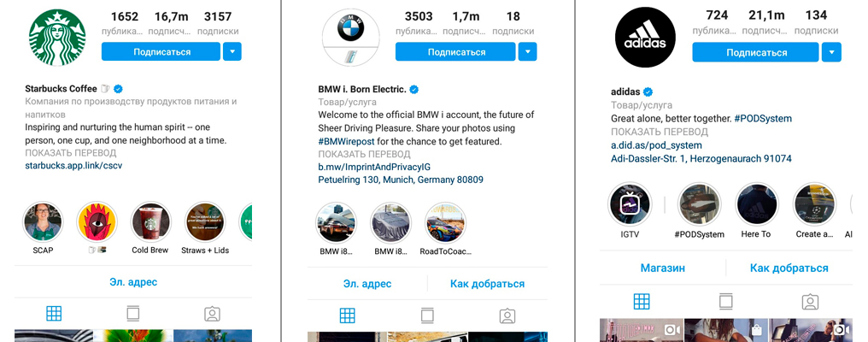Show Starbucks tagged photos tab
Image resolution: width=868 pixels, height=342 pixels.
212,314
